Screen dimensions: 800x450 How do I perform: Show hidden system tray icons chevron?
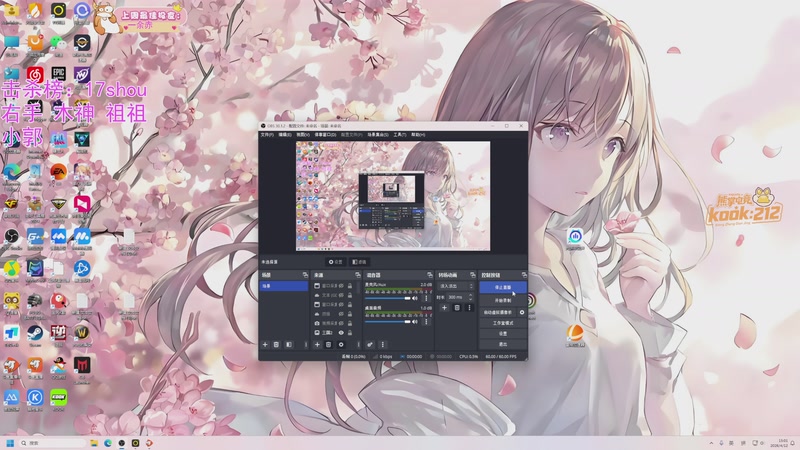click(x=711, y=443)
